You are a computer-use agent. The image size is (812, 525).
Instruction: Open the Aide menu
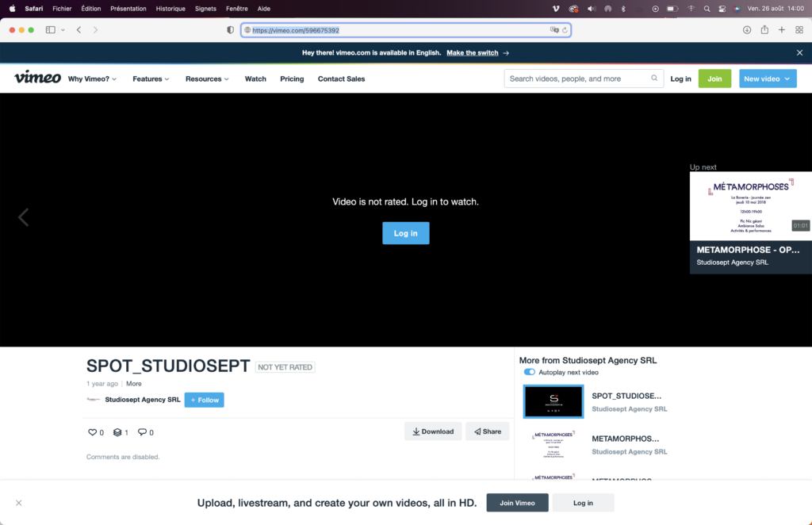(264, 9)
